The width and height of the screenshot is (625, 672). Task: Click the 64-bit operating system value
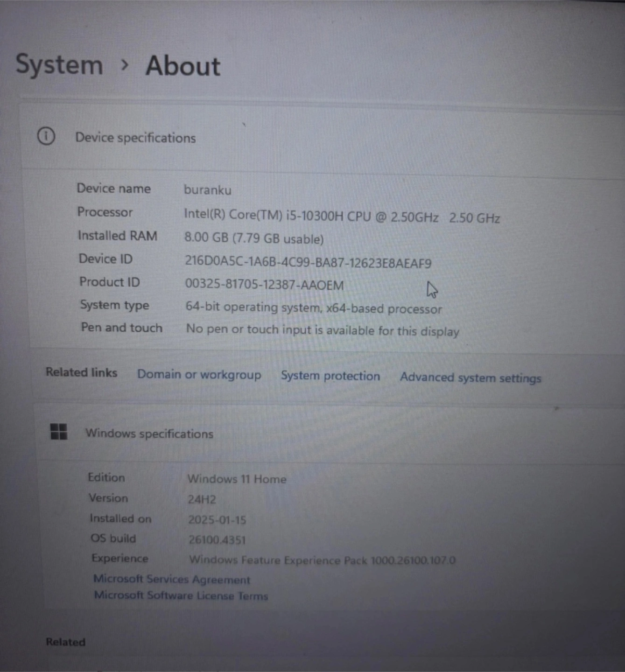314,308
